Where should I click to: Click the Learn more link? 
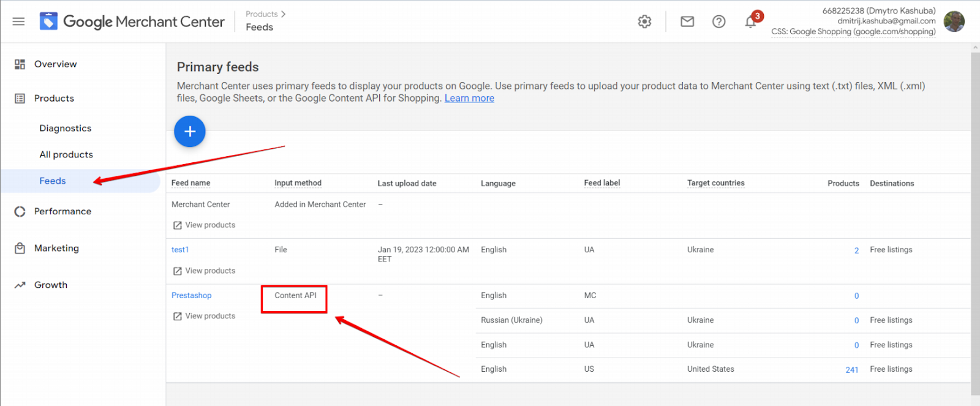(469, 98)
